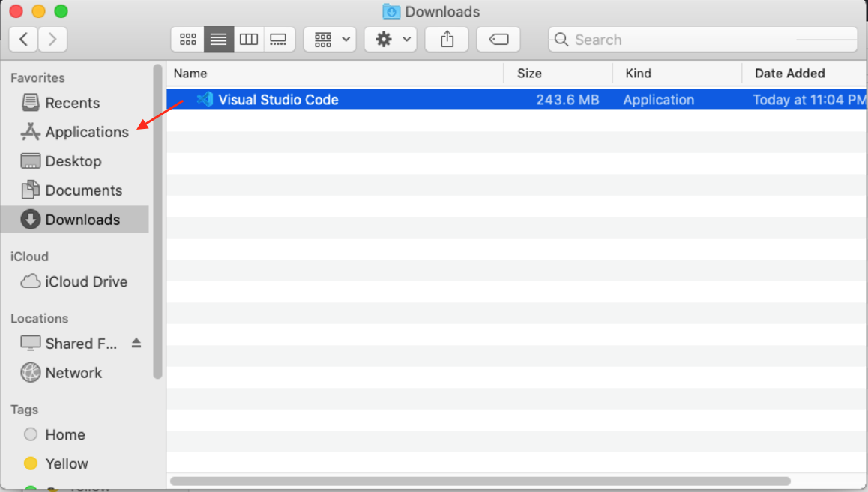Click the Downloads arrow icon in the sidebar

click(31, 220)
